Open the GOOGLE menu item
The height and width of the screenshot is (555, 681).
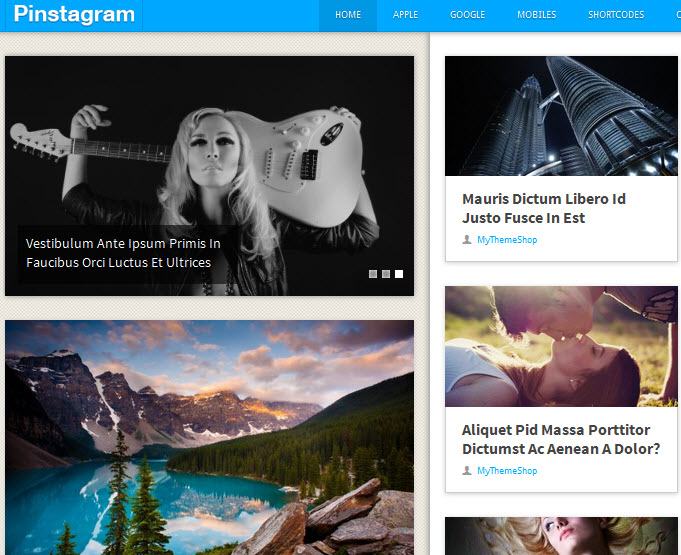467,15
